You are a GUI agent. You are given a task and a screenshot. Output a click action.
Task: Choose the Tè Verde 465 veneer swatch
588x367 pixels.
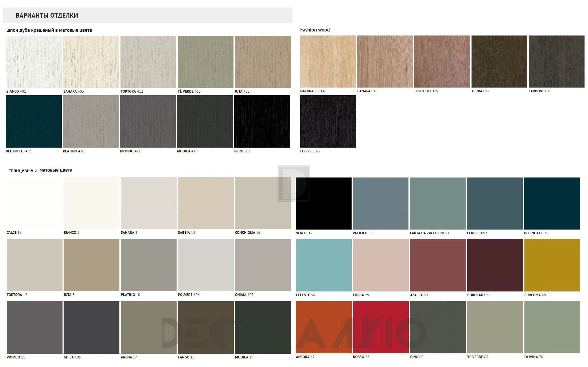point(205,62)
